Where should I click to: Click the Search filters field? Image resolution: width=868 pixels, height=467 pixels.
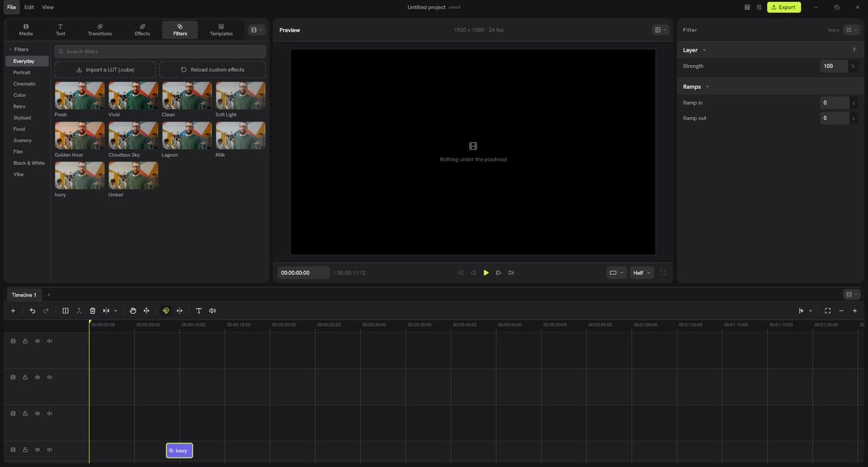[x=160, y=52]
